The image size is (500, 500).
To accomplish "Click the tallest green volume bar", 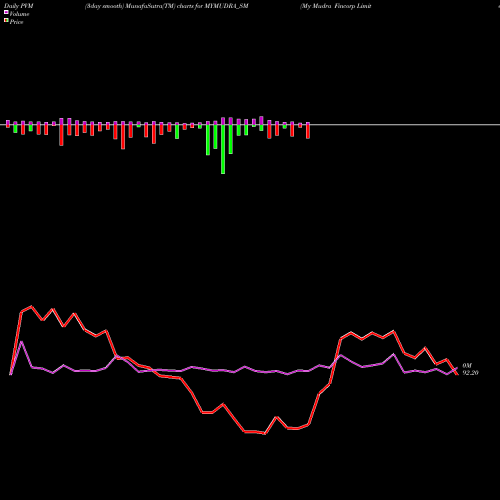I will 223,149.
